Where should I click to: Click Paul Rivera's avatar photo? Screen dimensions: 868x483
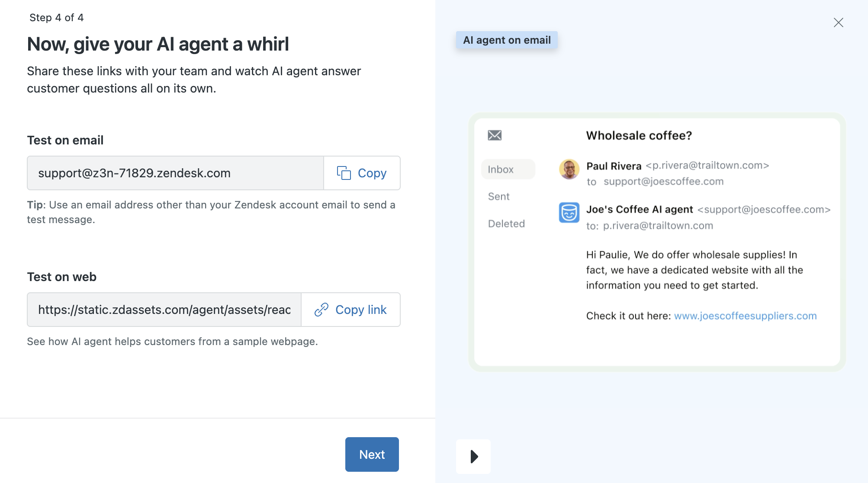pos(569,169)
